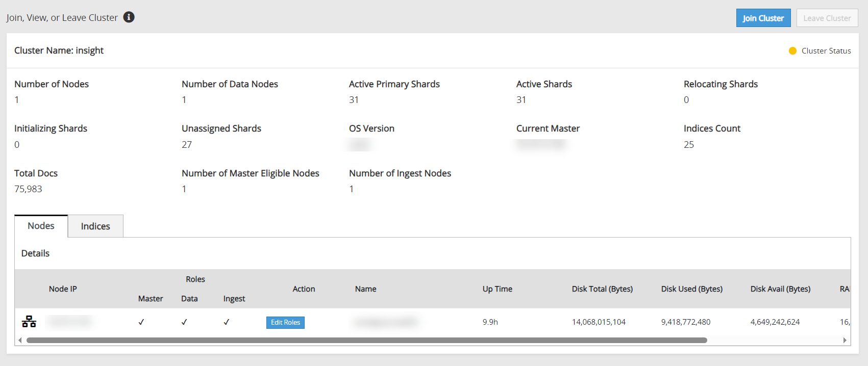Click the Ingest role checkmark

pos(227,322)
